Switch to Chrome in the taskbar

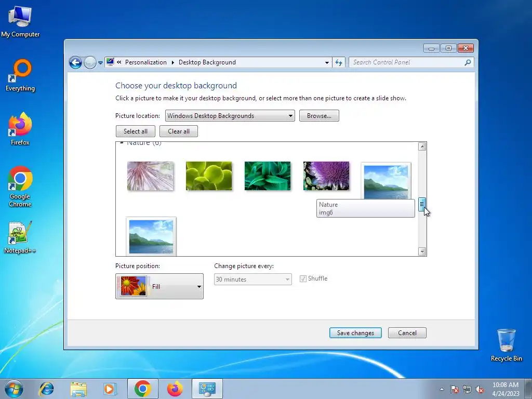[x=142, y=389]
